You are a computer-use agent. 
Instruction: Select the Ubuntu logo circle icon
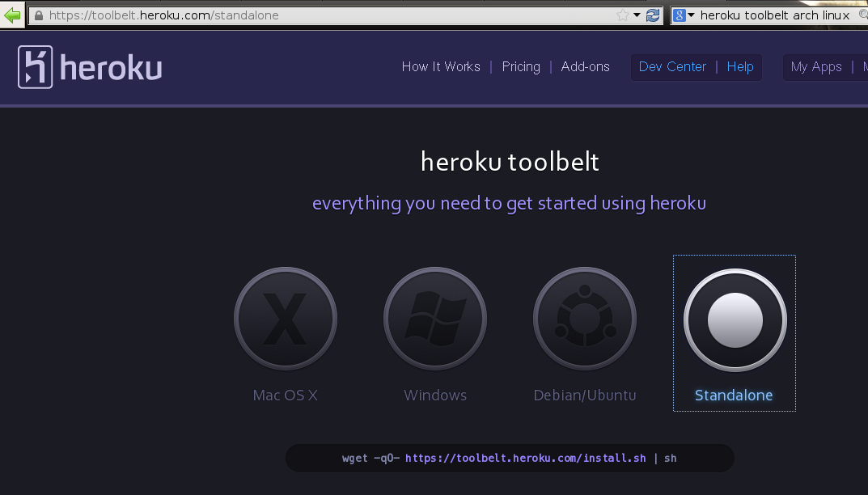coord(585,319)
